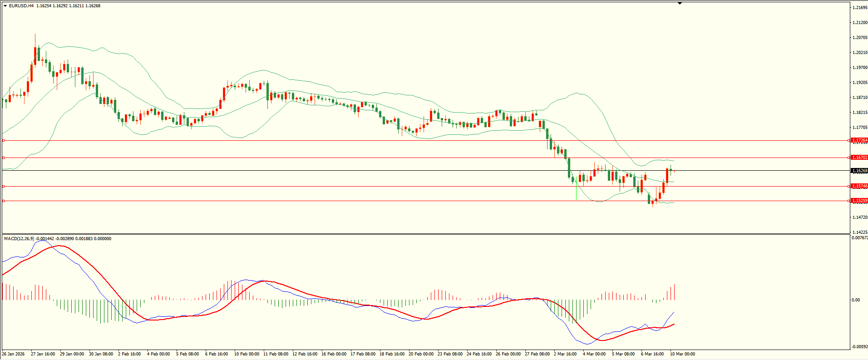Click the 2 Mar 16:00 time label
The width and height of the screenshot is (868, 360).
coord(565,354)
